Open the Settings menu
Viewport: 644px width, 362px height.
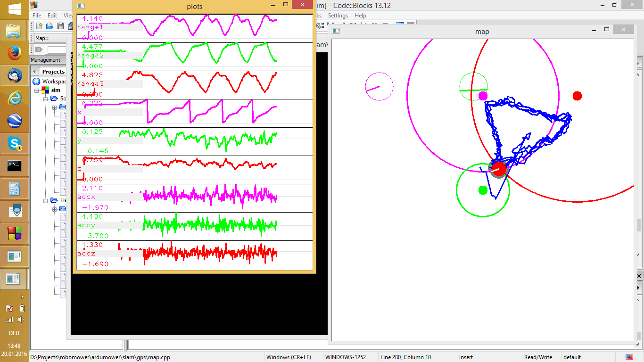338,16
